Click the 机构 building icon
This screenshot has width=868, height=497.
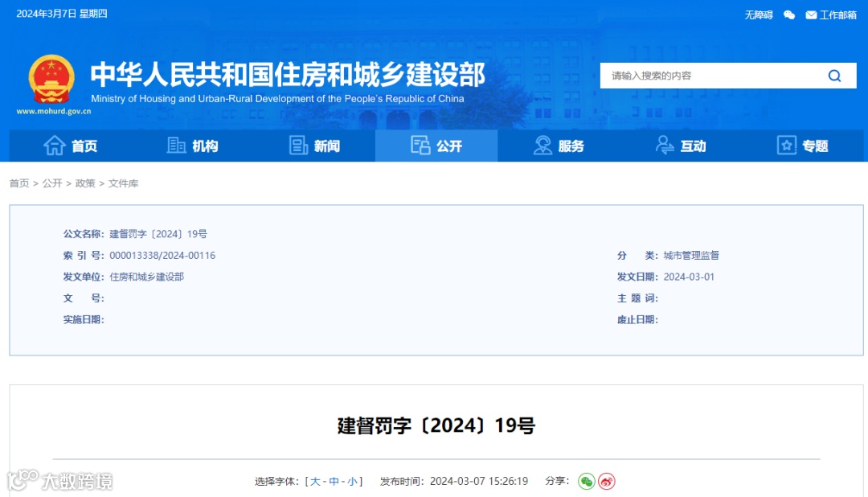point(176,146)
